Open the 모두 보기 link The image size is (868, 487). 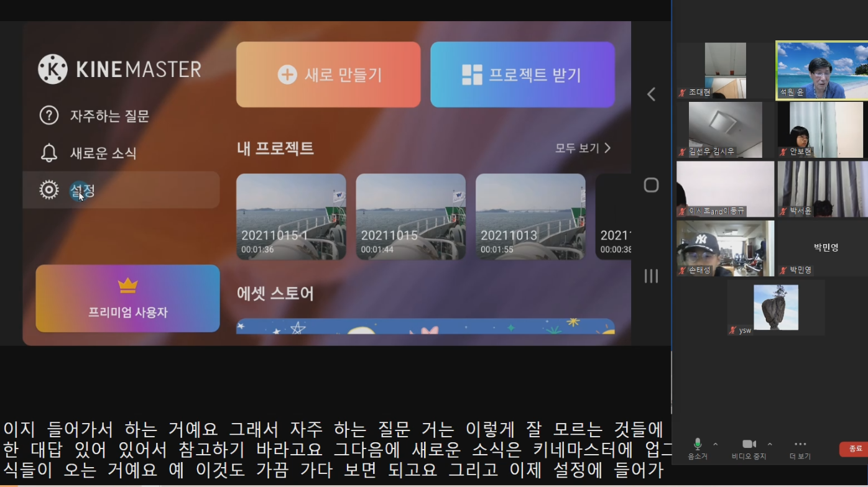pyautogui.click(x=583, y=148)
